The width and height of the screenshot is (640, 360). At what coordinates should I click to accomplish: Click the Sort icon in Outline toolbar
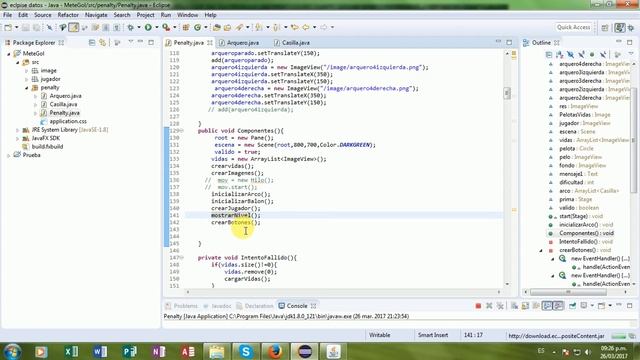[x=560, y=54]
